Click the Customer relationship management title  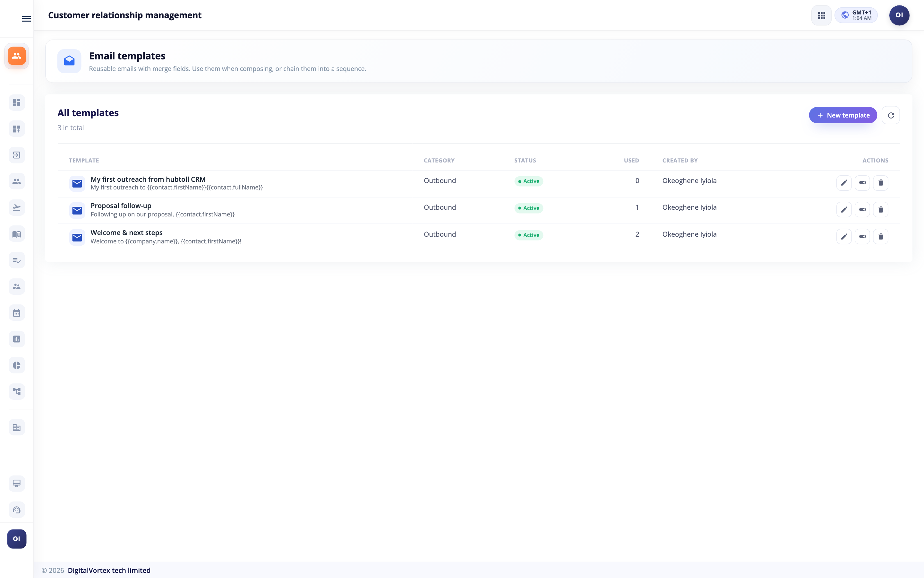124,15
